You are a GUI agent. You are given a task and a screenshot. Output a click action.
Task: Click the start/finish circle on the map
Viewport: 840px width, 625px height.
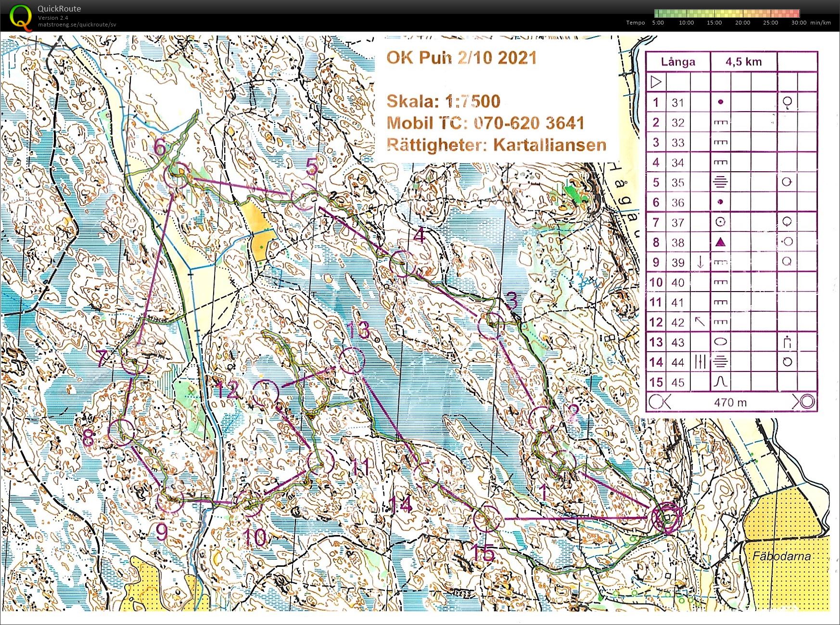click(666, 518)
